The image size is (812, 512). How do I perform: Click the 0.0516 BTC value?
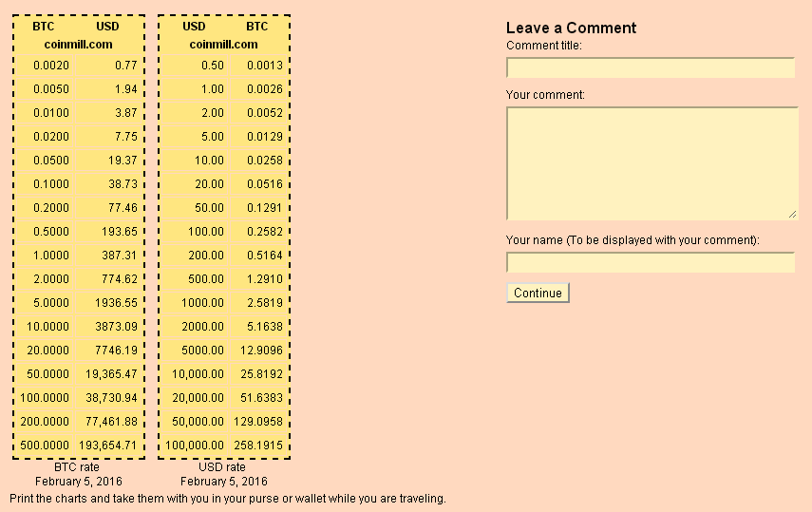click(x=265, y=184)
